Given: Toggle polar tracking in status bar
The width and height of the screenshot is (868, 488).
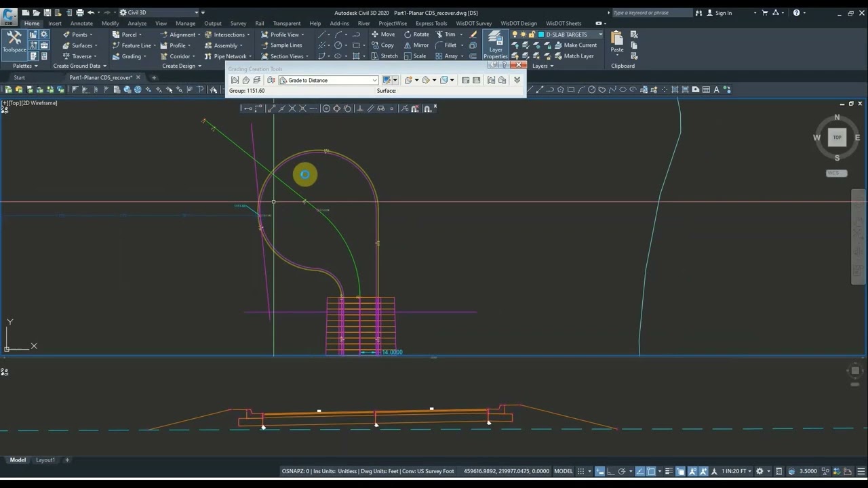Looking at the screenshot, I should (x=621, y=471).
